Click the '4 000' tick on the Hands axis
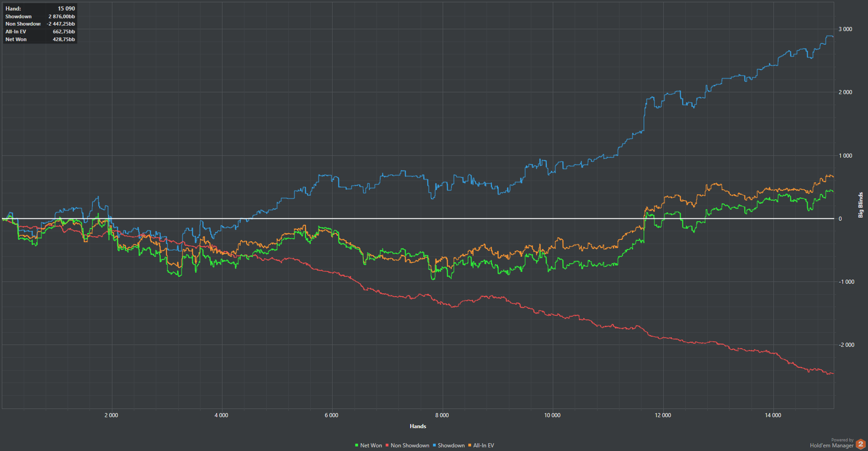The image size is (868, 451). tap(222, 415)
